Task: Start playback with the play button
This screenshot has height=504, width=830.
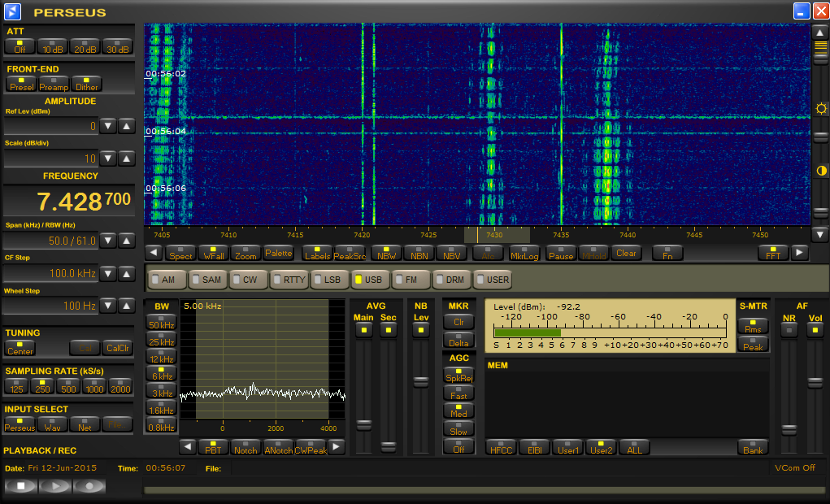Action: [x=55, y=485]
